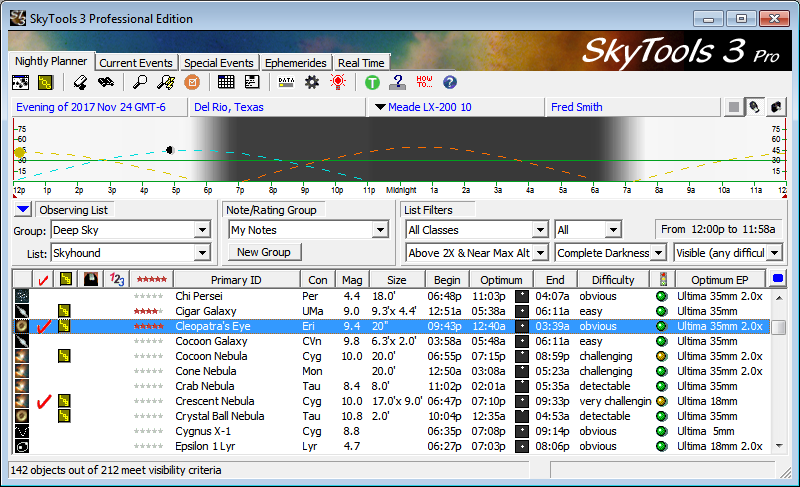This screenshot has height=487, width=800.
Task: Click the blue question mark help icon
Action: [x=450, y=82]
